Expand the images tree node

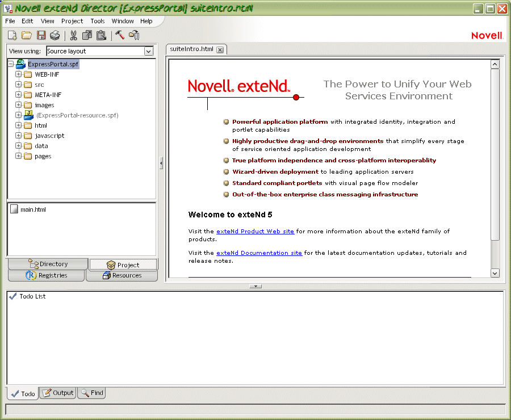click(x=19, y=105)
